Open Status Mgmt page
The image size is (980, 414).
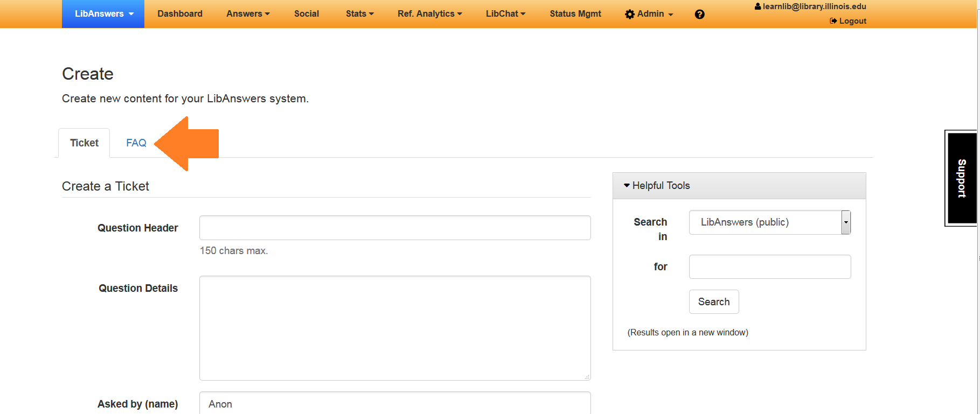pos(575,14)
